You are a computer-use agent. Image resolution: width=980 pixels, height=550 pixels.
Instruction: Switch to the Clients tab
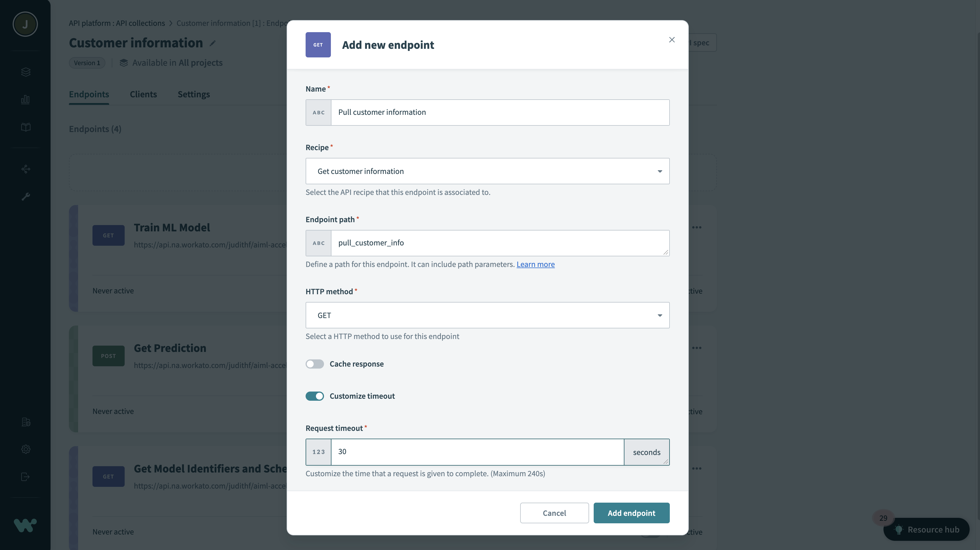pyautogui.click(x=143, y=94)
